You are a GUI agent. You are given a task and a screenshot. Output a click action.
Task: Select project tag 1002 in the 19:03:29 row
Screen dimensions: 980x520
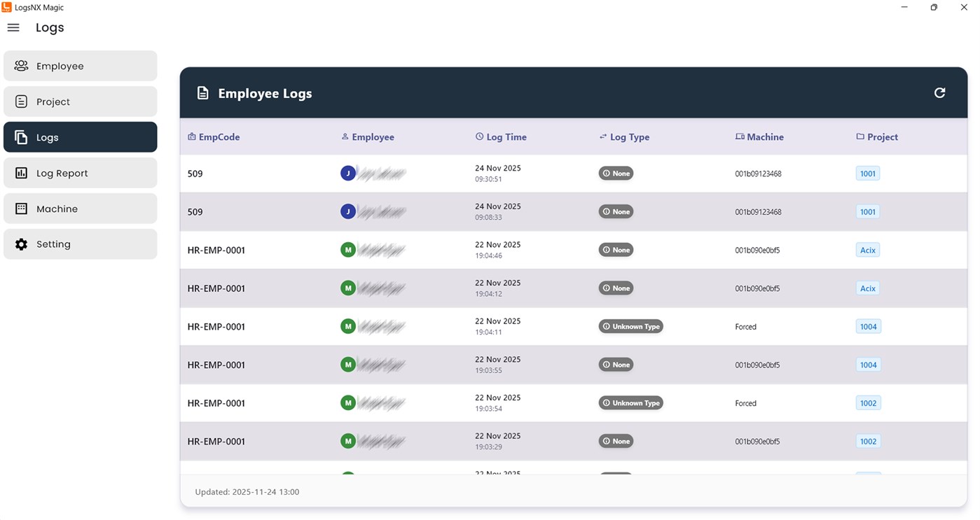pos(868,441)
